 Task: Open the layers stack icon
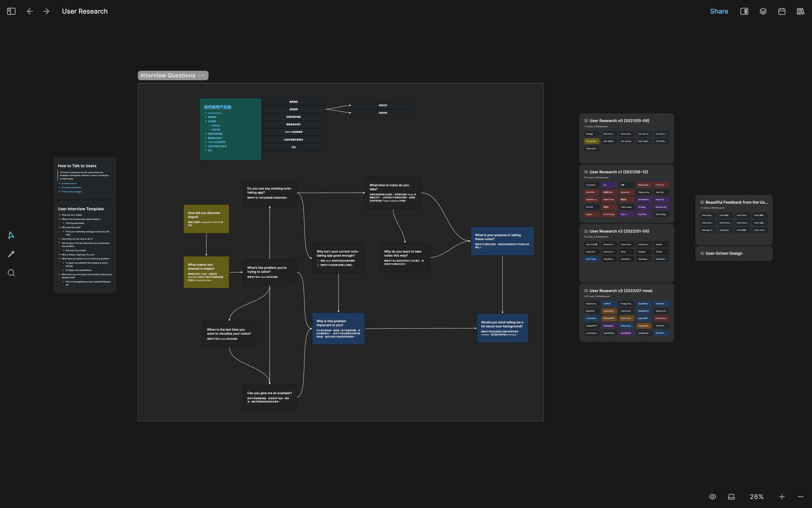[x=763, y=11]
